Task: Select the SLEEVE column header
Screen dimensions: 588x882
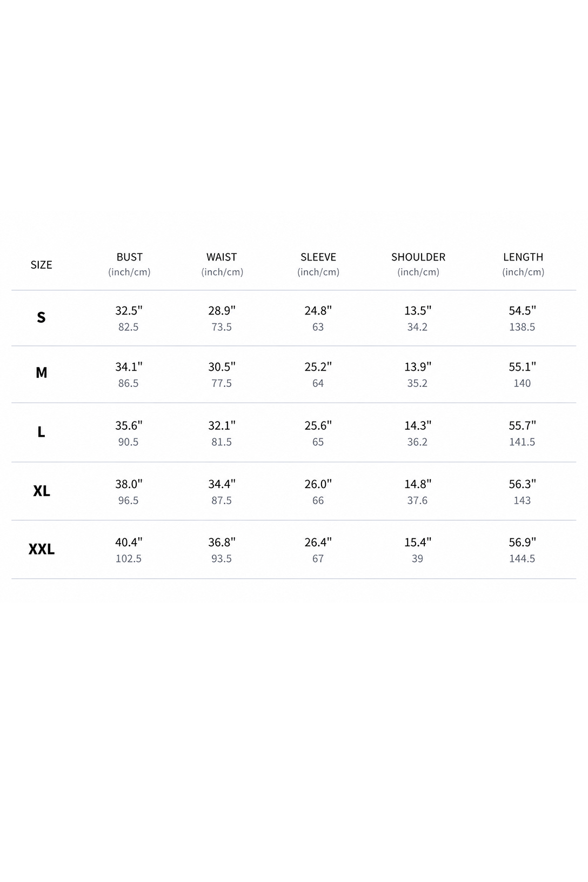Action: tap(318, 257)
